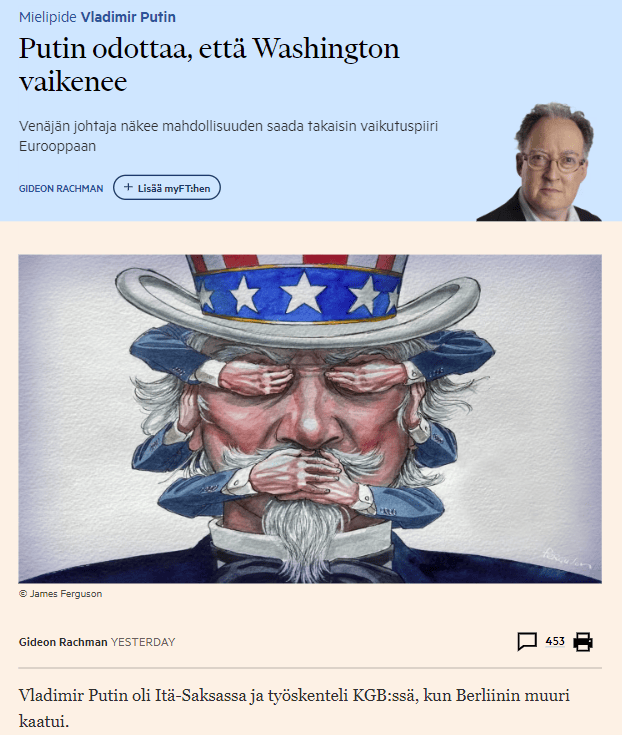The height and width of the screenshot is (735, 622).
Task: Open the Mielipide section link
Action: click(x=47, y=17)
